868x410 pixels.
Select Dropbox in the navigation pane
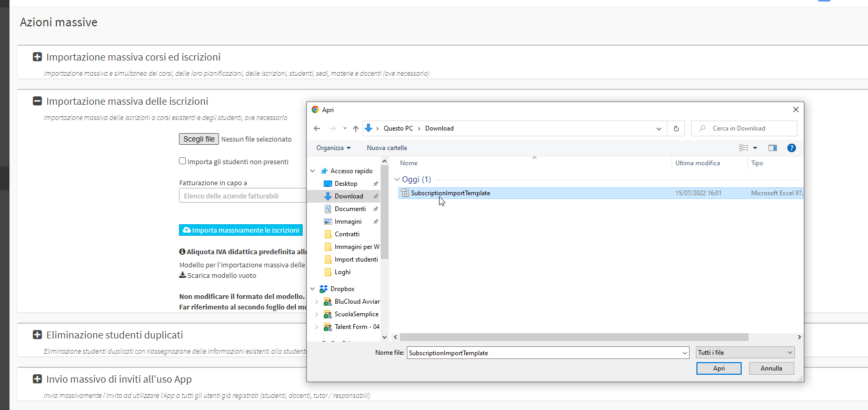(343, 289)
